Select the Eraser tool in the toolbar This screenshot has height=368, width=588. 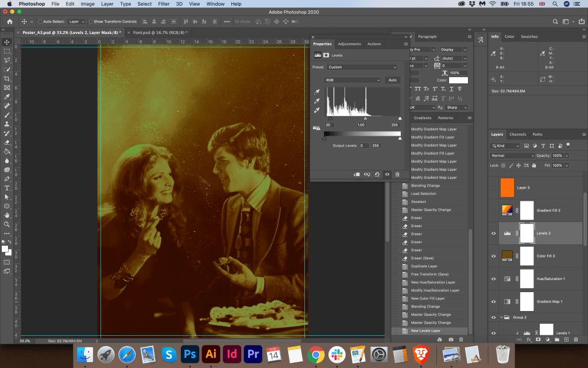click(7, 142)
